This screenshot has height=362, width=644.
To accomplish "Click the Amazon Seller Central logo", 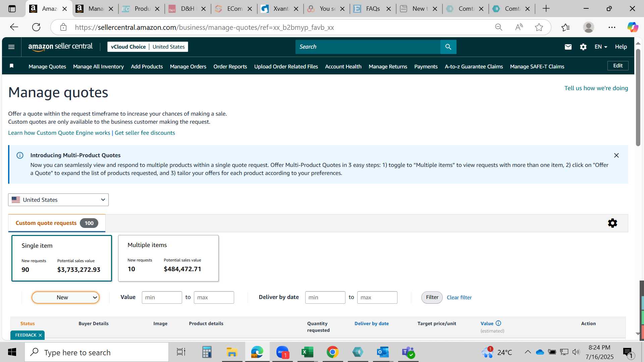I will coord(60,47).
